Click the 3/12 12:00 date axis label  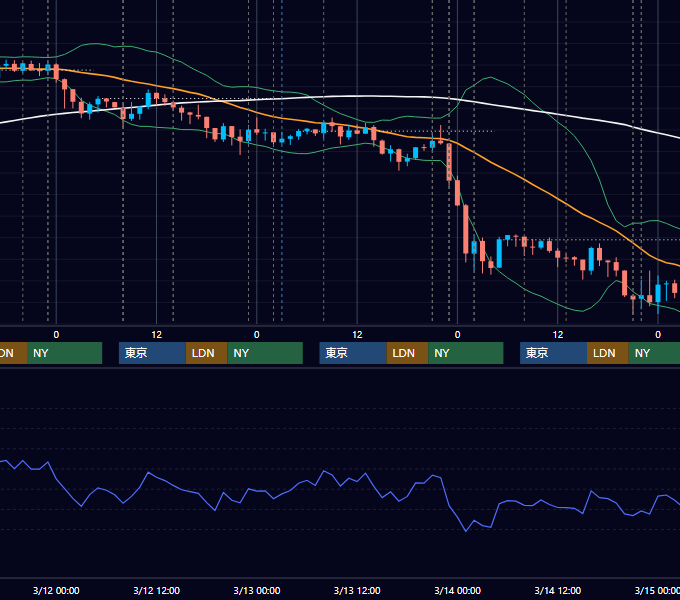click(x=157, y=590)
